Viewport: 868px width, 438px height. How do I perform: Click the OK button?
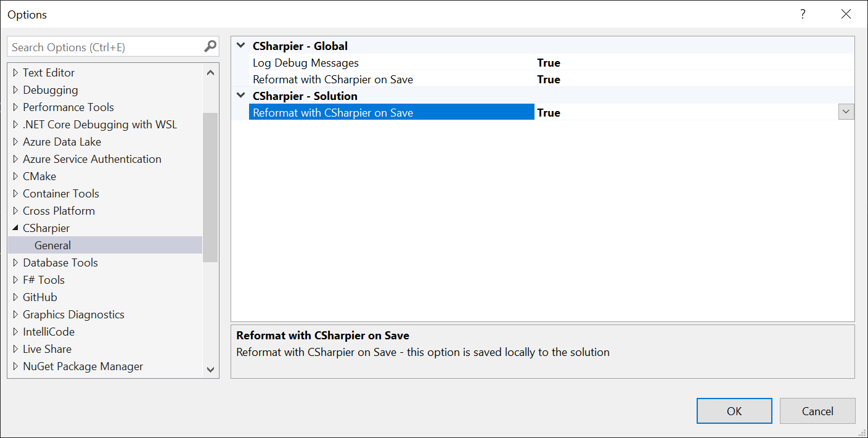click(x=734, y=410)
